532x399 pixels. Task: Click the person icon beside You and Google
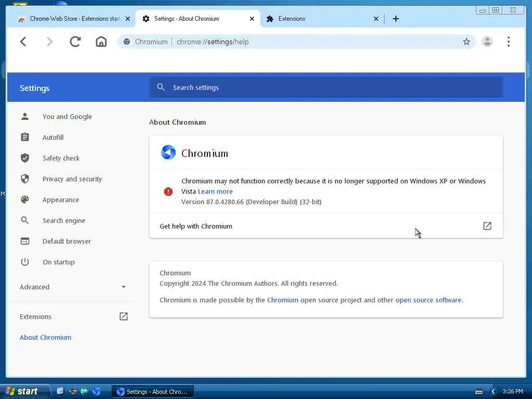pyautogui.click(x=25, y=117)
